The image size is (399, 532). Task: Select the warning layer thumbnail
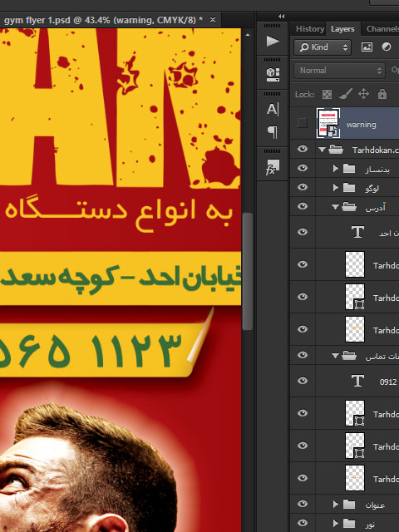tap(328, 123)
